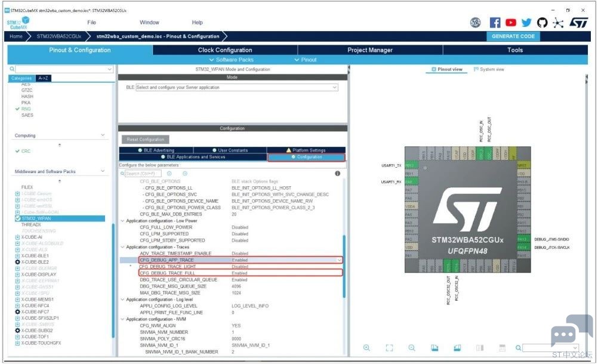Open the Platform Settings tab
Viewport: 598px width, 364px height.
pos(306,150)
